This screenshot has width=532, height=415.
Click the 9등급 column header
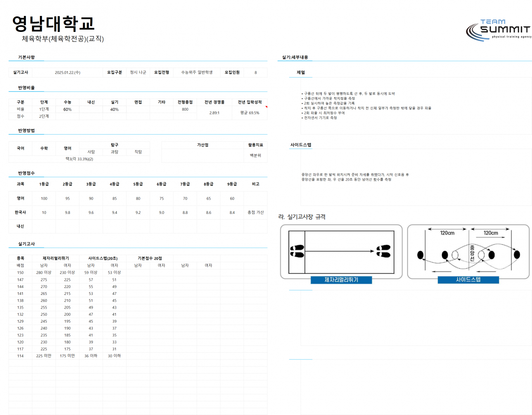[x=232, y=184]
